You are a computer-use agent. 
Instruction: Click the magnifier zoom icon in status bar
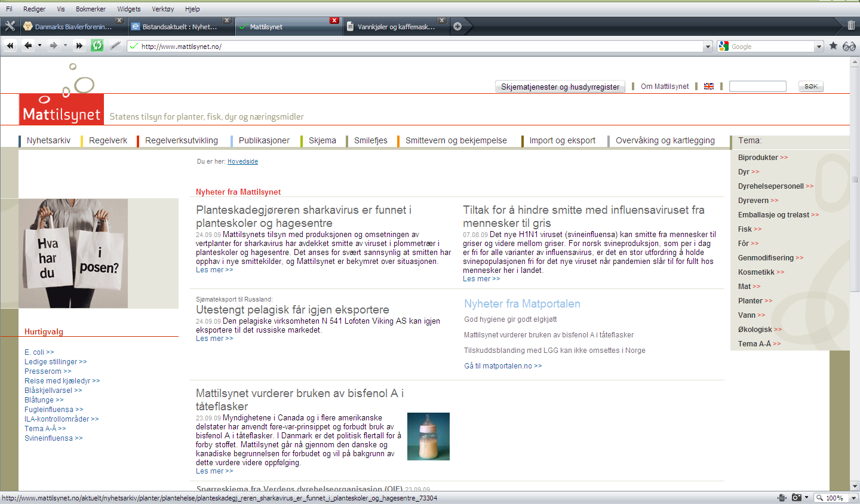pyautogui.click(x=820, y=497)
